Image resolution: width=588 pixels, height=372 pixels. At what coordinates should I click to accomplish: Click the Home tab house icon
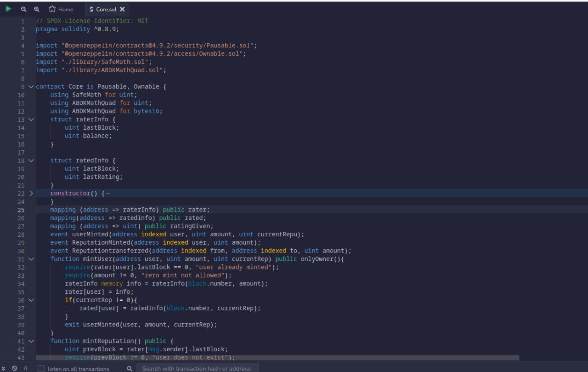pos(52,9)
